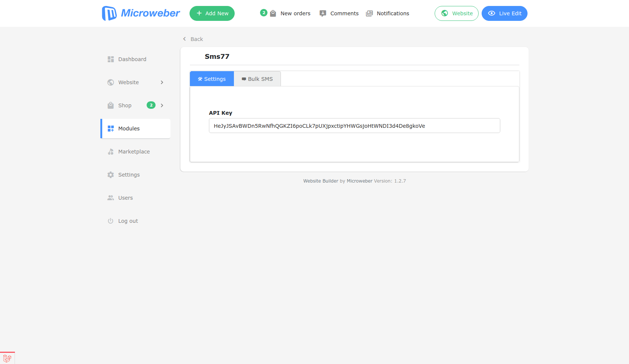
Task: Click the Settings gear icon in sidebar
Action: coord(111,175)
